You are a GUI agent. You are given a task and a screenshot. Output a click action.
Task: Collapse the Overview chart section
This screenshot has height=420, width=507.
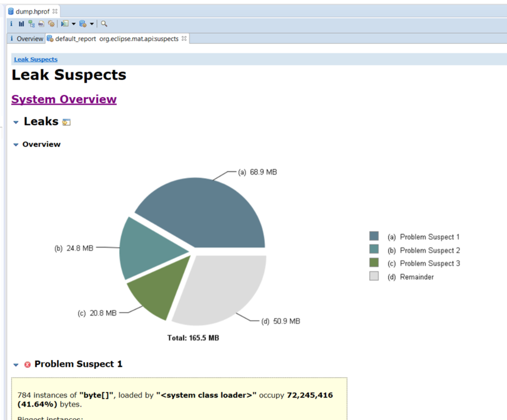point(16,145)
